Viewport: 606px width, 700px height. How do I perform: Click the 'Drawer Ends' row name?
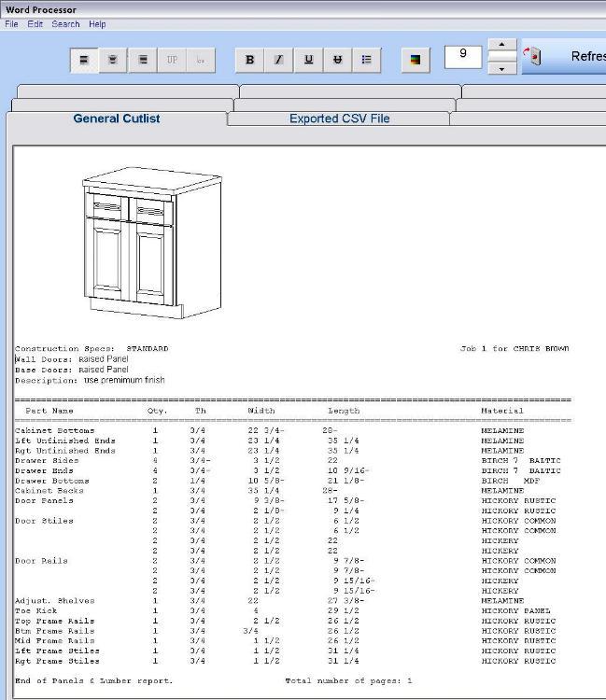pyautogui.click(x=44, y=471)
